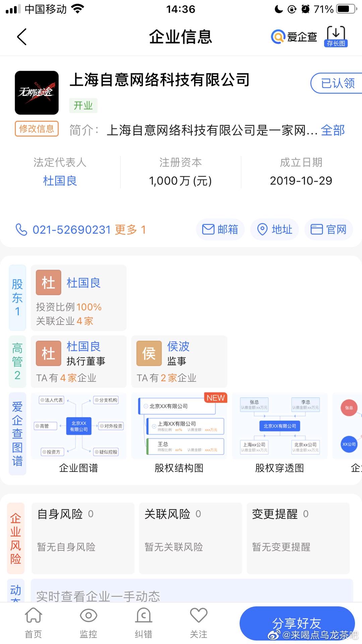Tap the registered capital 1,000万 (元)

(180, 181)
